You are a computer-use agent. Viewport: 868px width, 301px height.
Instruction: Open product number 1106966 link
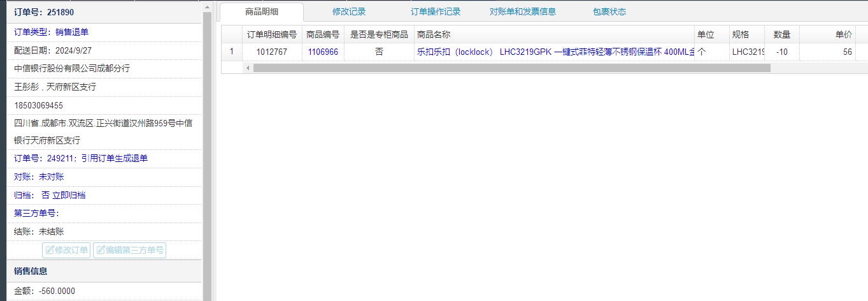[x=323, y=52]
